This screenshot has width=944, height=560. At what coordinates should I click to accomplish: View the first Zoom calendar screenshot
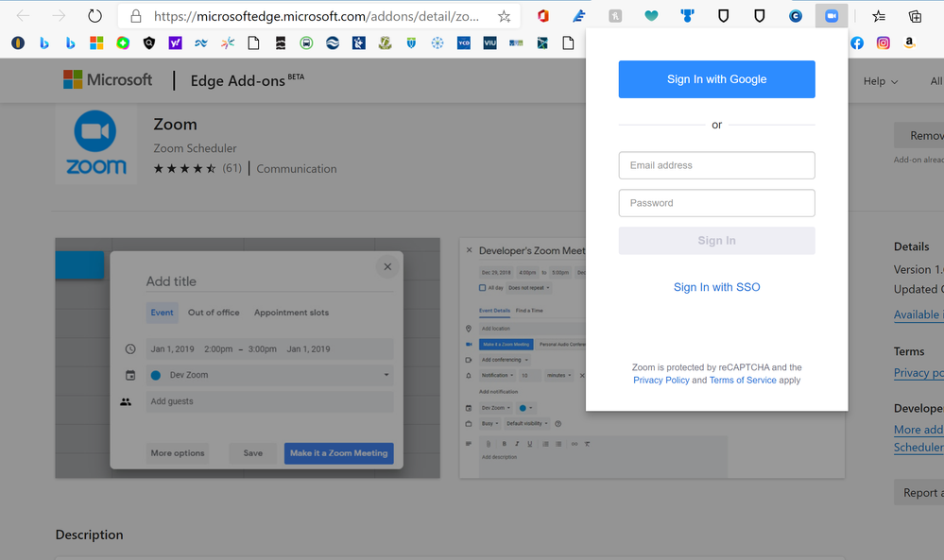[x=248, y=358]
